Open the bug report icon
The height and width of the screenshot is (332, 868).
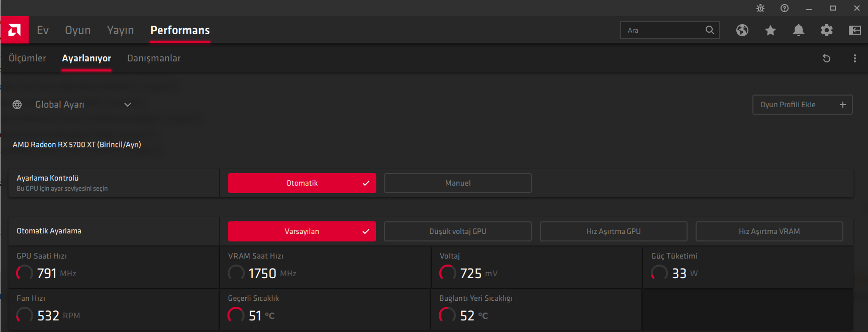point(760,8)
